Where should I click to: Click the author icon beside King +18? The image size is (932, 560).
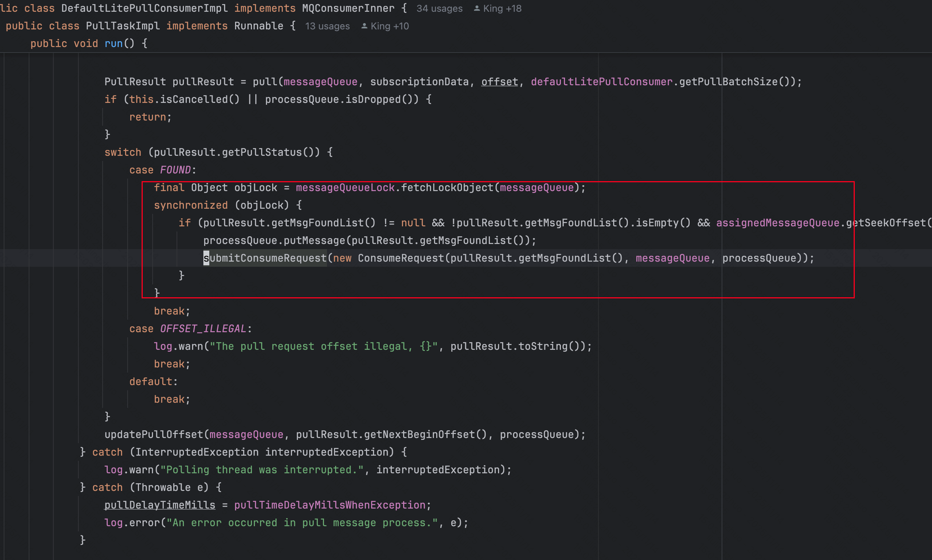[x=477, y=8]
